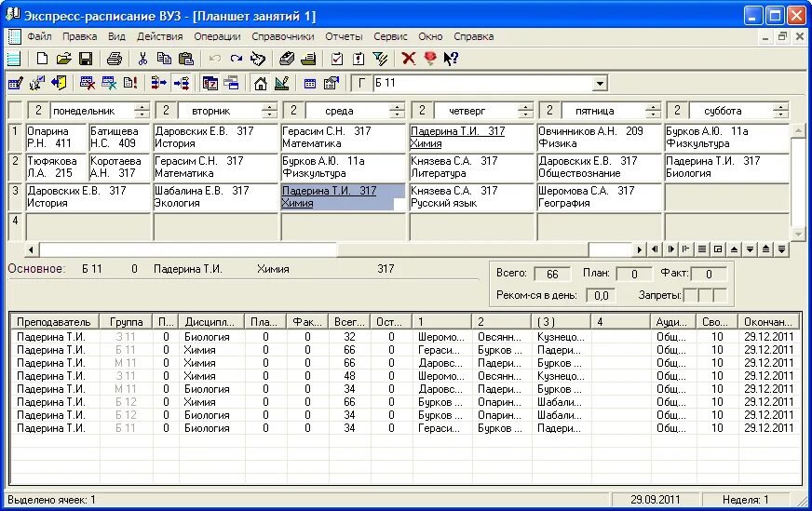
Task: Save with the floppy disk icon
Action: (x=86, y=59)
